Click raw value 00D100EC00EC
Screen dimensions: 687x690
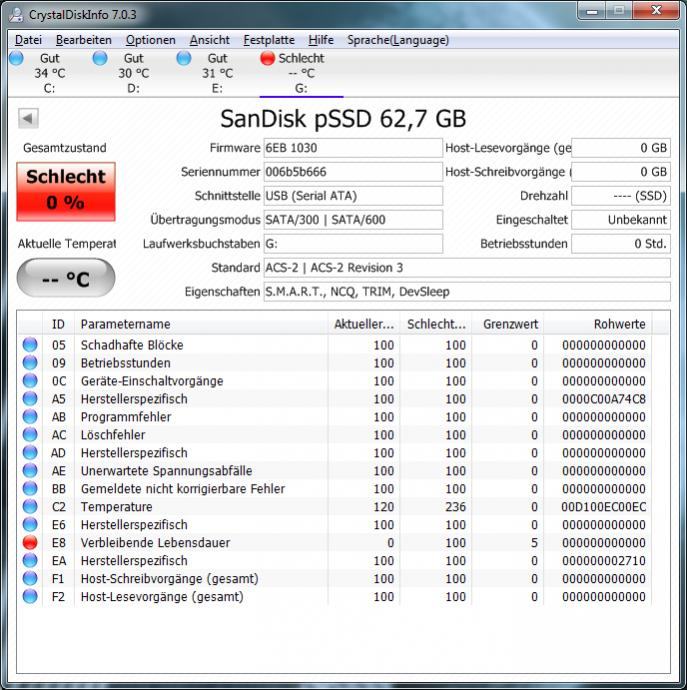(x=603, y=507)
